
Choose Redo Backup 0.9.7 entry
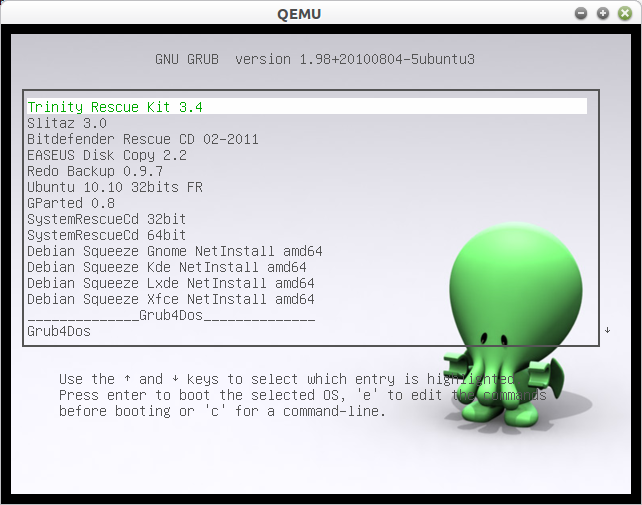coord(95,171)
